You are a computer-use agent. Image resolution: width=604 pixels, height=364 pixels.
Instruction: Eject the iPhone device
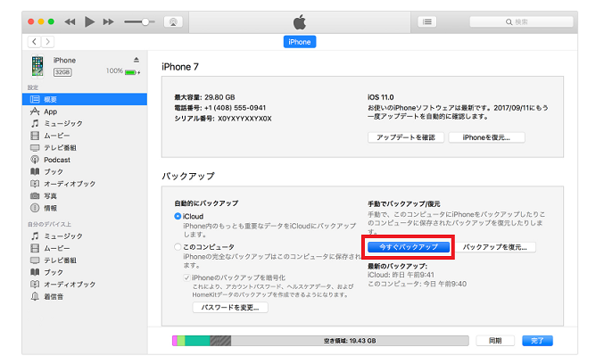(x=137, y=60)
